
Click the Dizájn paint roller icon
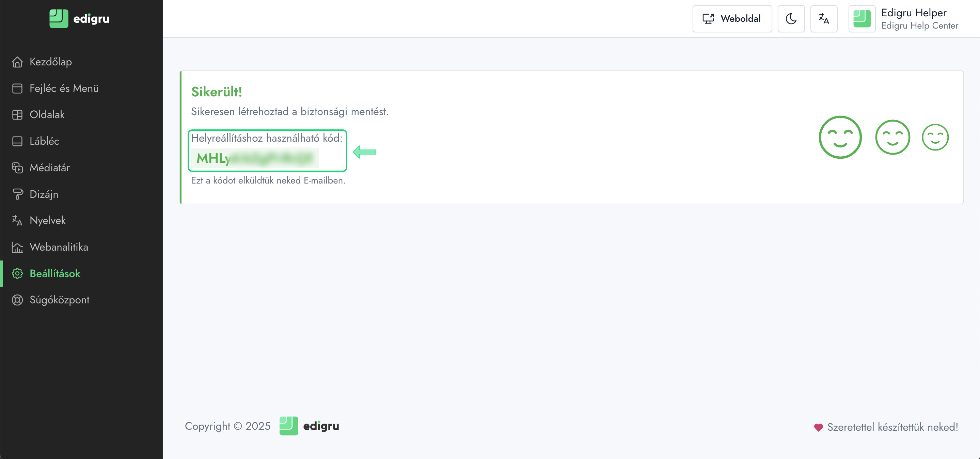(17, 194)
